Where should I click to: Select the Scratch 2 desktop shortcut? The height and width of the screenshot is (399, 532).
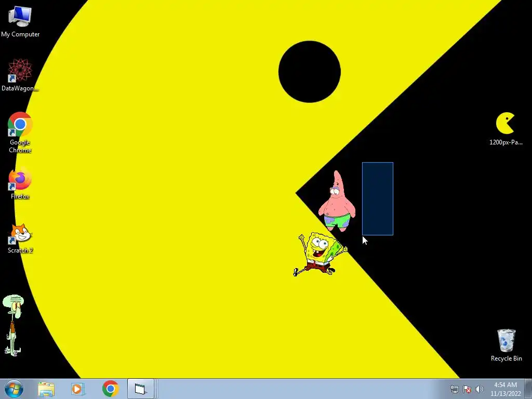(20, 238)
